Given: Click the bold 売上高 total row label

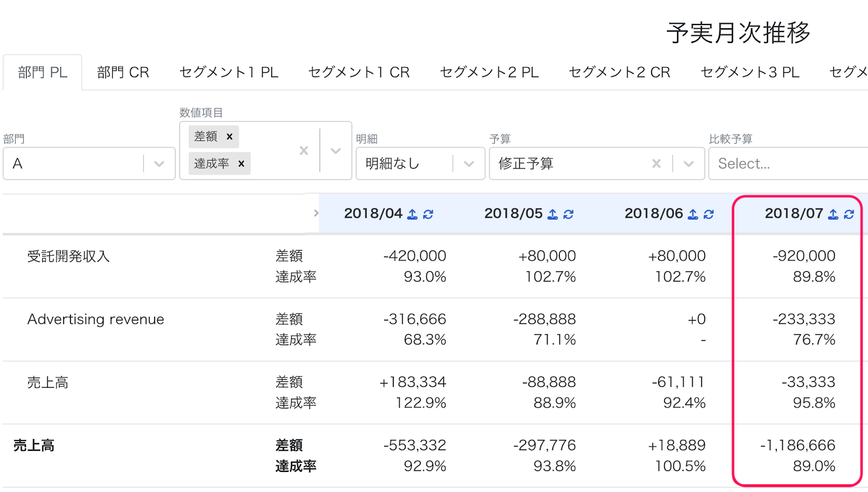Looking at the screenshot, I should pos(34,446).
